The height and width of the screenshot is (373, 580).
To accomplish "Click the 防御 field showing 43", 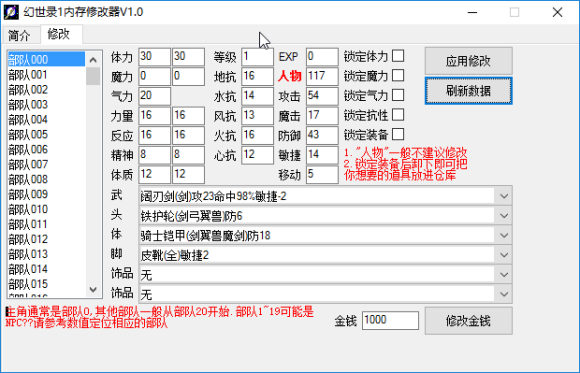I will click(x=322, y=135).
